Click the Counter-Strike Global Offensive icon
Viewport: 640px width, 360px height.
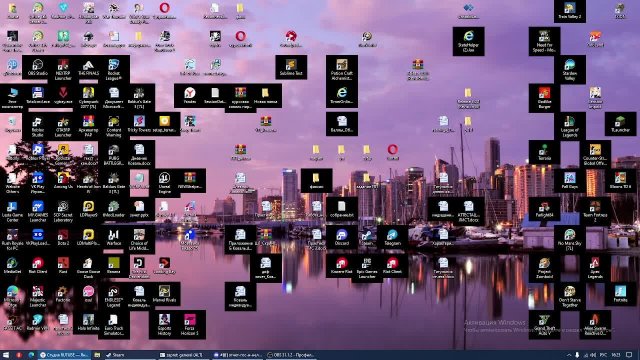[595, 154]
